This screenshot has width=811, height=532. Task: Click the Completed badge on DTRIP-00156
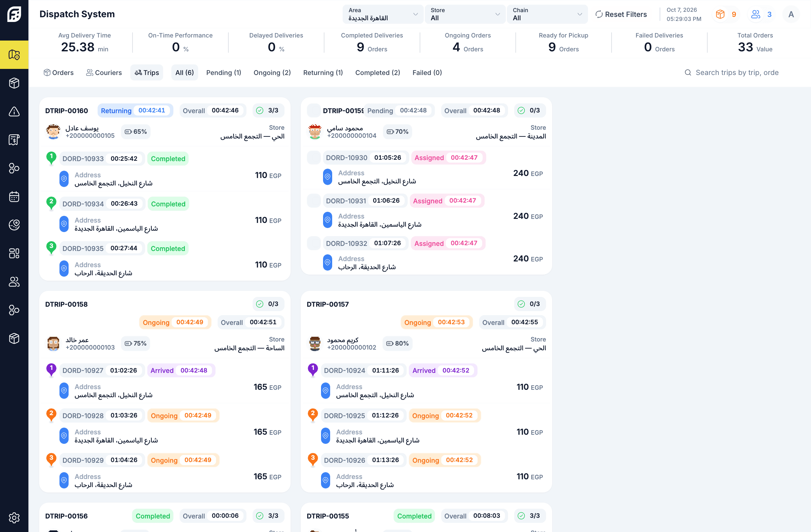(153, 516)
